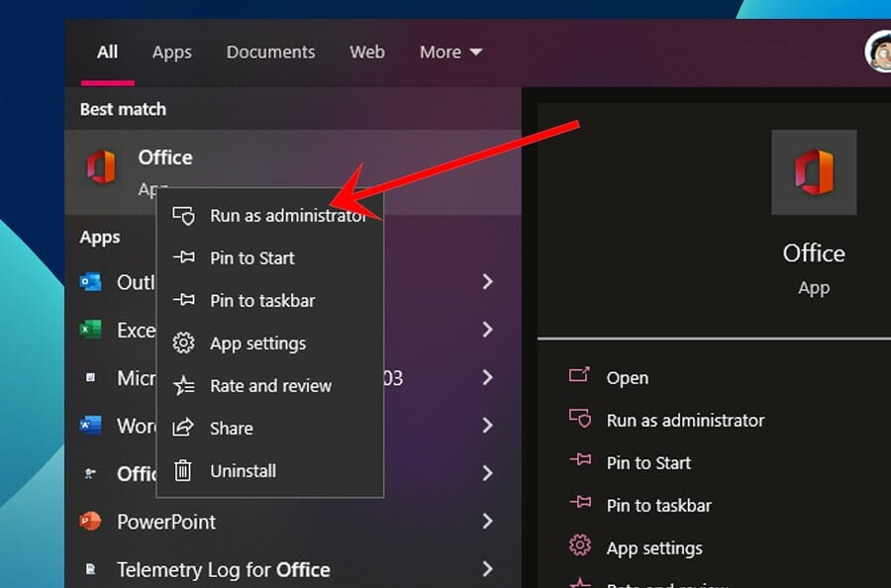Select Rate and review in context menu
This screenshot has height=588, width=891.
point(270,386)
